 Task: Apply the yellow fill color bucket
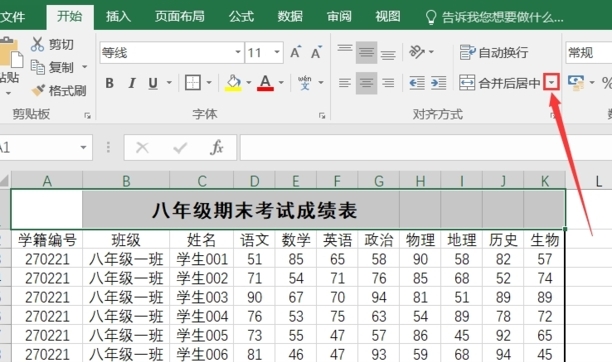233,83
